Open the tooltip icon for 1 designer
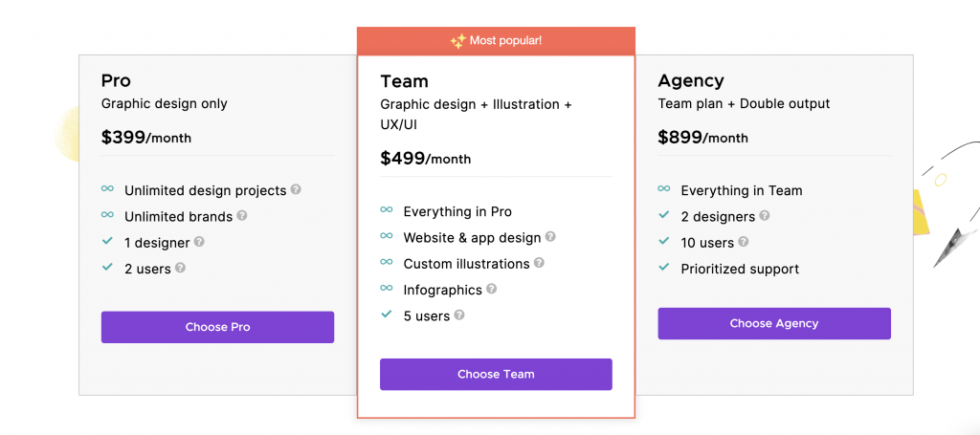Viewport: 980px width, 435px height. [x=199, y=242]
